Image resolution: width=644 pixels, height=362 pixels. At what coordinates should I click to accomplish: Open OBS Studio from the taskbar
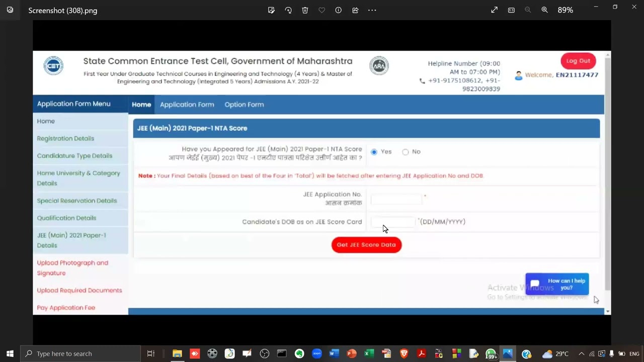[265, 353]
